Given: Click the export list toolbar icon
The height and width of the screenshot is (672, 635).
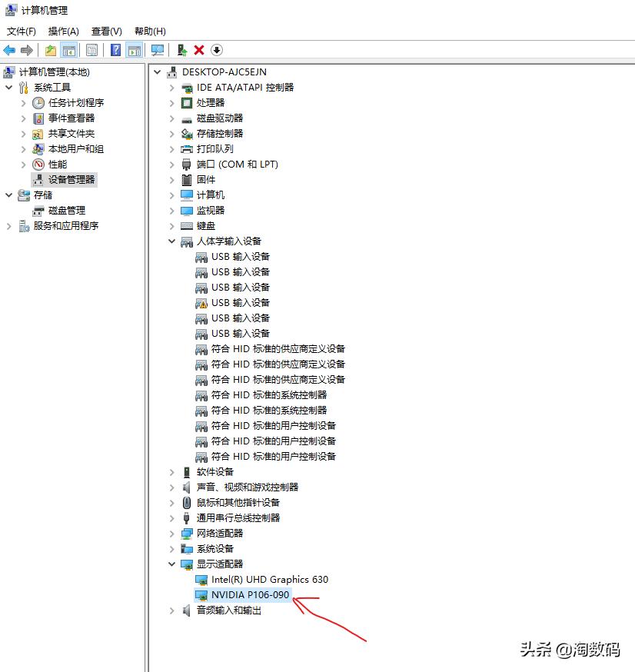Looking at the screenshot, I should 51,49.
